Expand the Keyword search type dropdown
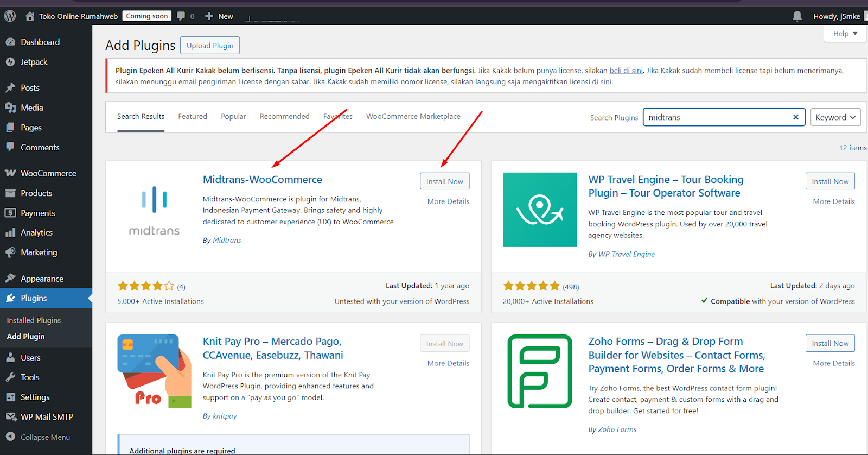Screen dimensions: 868x455 [835, 117]
